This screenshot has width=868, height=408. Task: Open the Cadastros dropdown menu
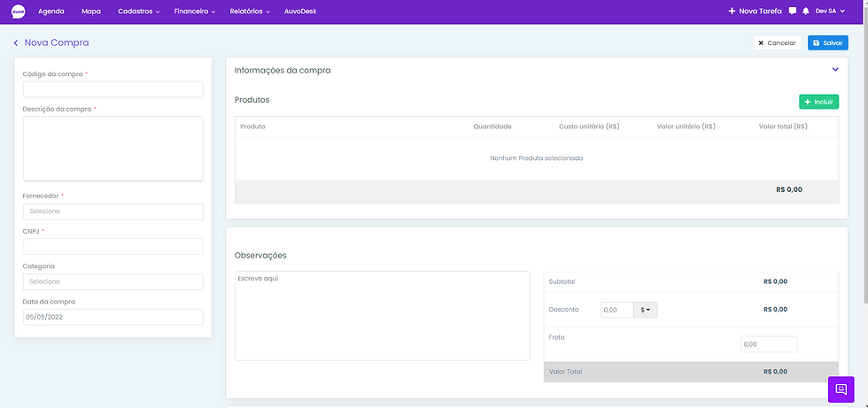tap(138, 11)
